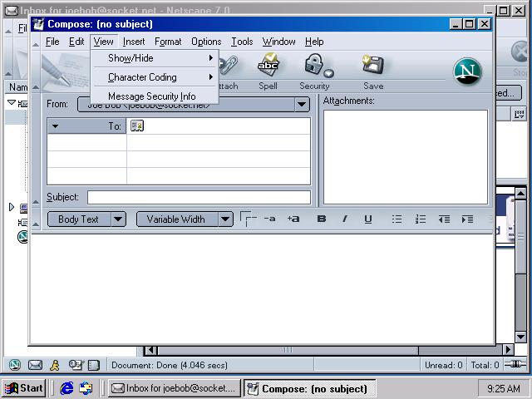Open the Format menu
The height and width of the screenshot is (399, 532).
pyautogui.click(x=168, y=42)
